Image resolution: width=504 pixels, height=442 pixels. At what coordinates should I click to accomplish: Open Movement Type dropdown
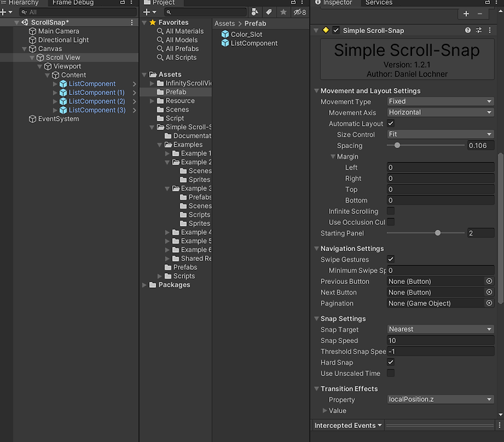[440, 102]
